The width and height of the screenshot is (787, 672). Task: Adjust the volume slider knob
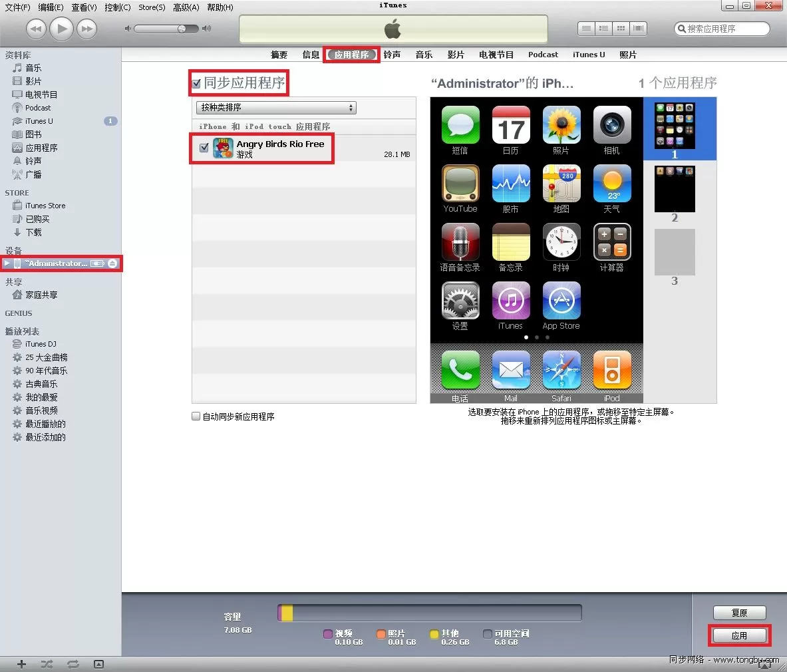[182, 29]
